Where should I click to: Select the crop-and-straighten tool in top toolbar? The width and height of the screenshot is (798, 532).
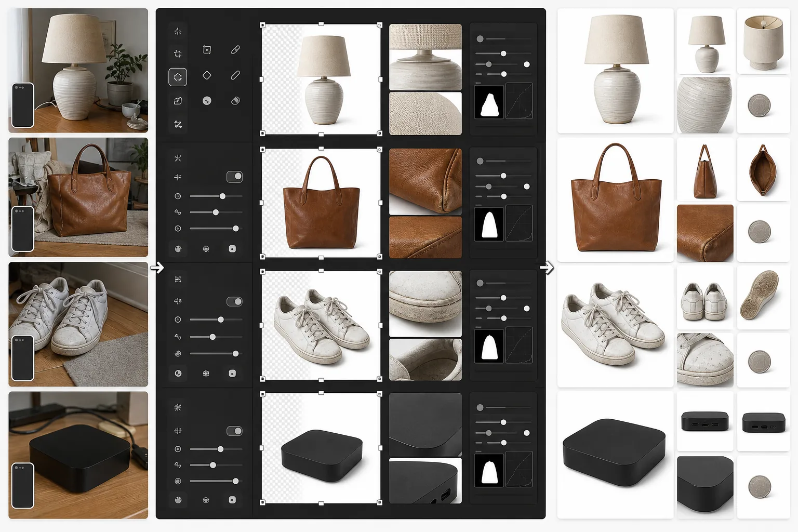tap(178, 124)
